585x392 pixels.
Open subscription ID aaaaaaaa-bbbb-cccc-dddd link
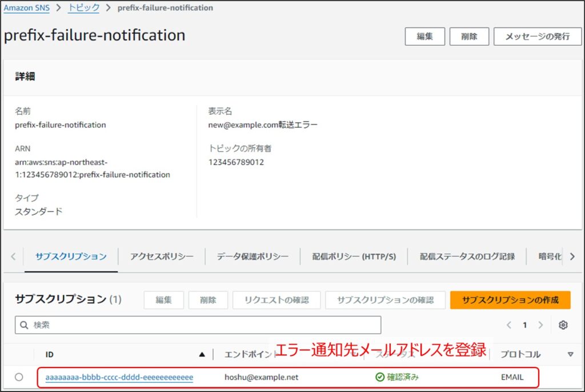119,377
